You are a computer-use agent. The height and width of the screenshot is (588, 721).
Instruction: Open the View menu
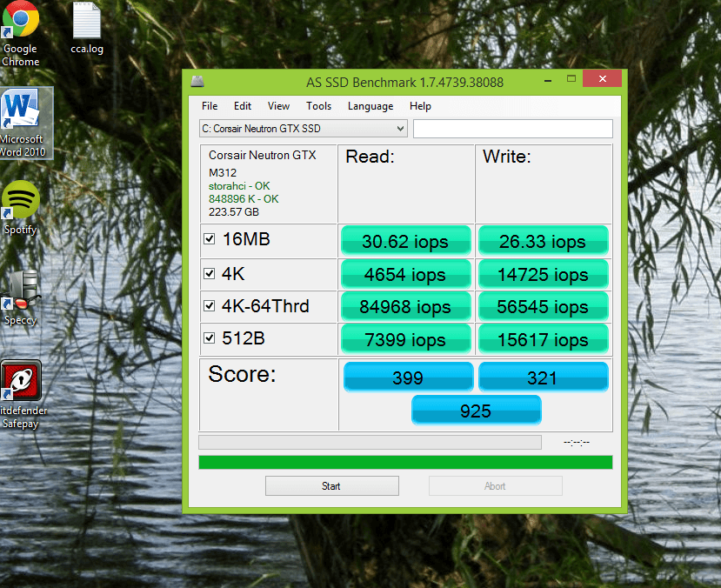278,106
